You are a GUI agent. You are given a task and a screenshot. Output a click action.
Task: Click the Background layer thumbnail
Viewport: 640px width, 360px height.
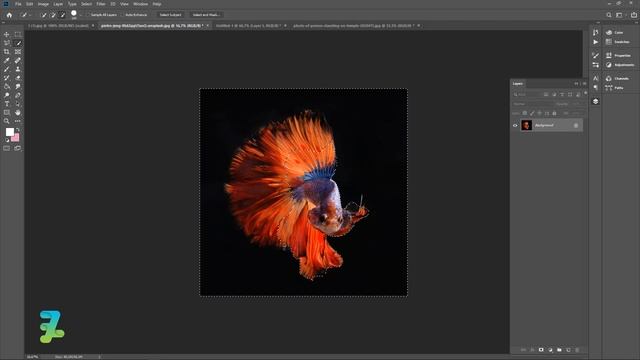click(x=527, y=125)
